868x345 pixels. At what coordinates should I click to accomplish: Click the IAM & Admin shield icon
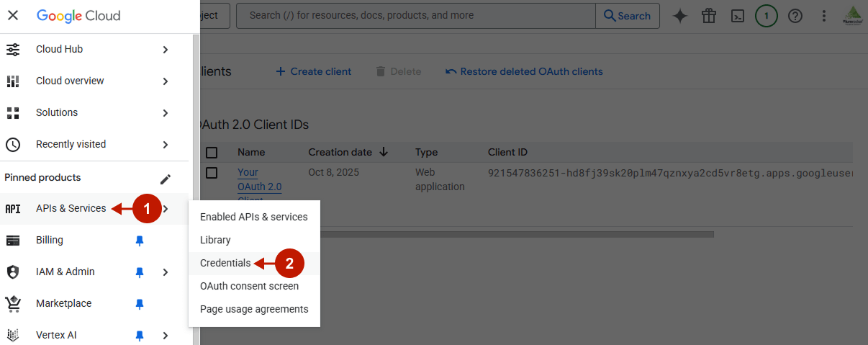point(13,272)
